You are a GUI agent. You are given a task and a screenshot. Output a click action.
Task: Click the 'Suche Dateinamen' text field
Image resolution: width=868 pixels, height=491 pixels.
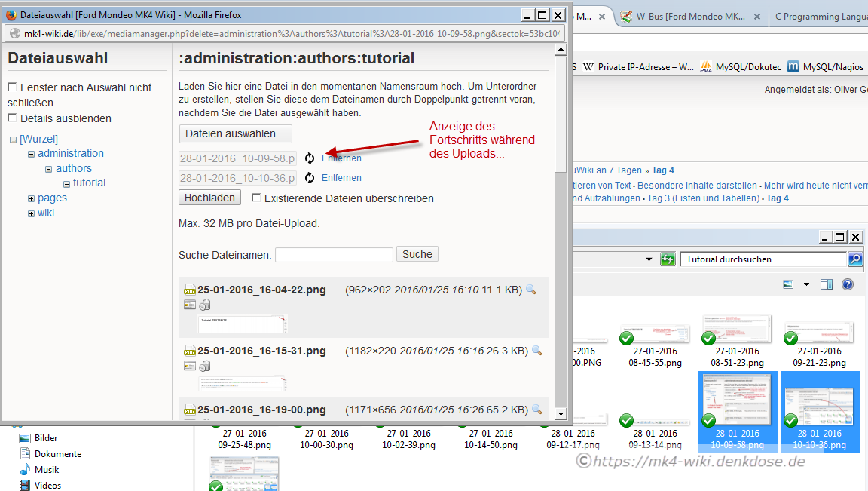(x=334, y=255)
